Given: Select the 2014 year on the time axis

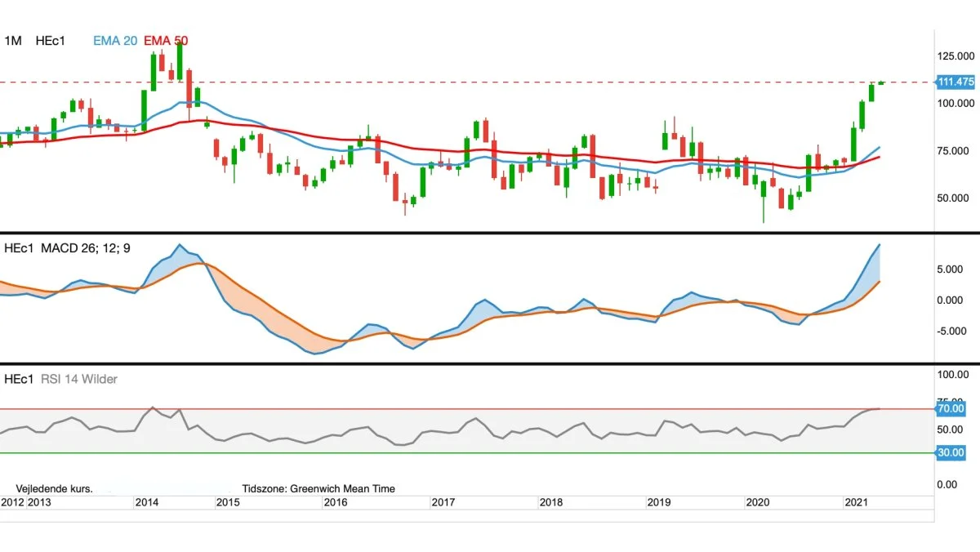Looking at the screenshot, I should pyautogui.click(x=147, y=502).
